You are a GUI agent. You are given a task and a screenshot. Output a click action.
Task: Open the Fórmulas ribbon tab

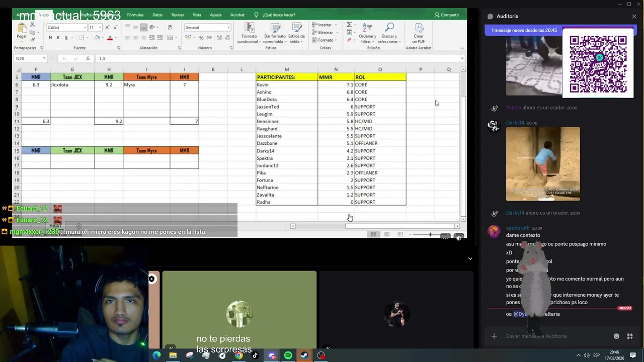point(135,15)
